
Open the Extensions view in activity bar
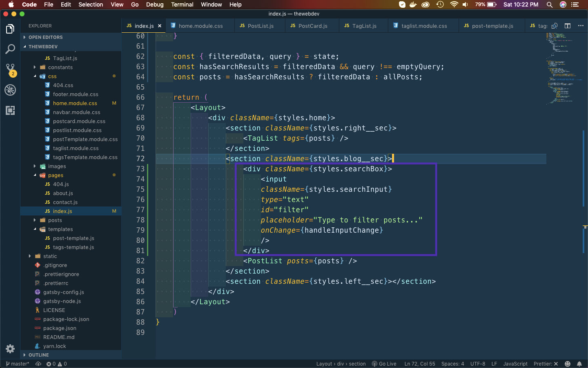click(10, 110)
